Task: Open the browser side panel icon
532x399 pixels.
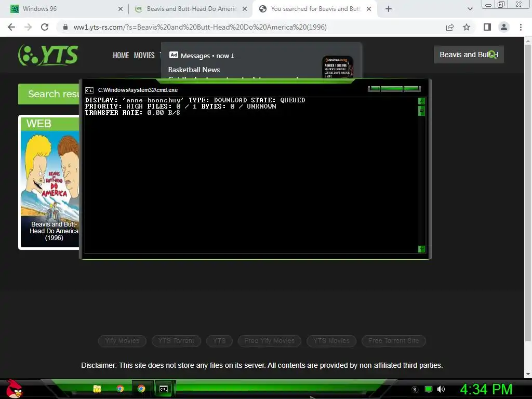Action: 487,27
